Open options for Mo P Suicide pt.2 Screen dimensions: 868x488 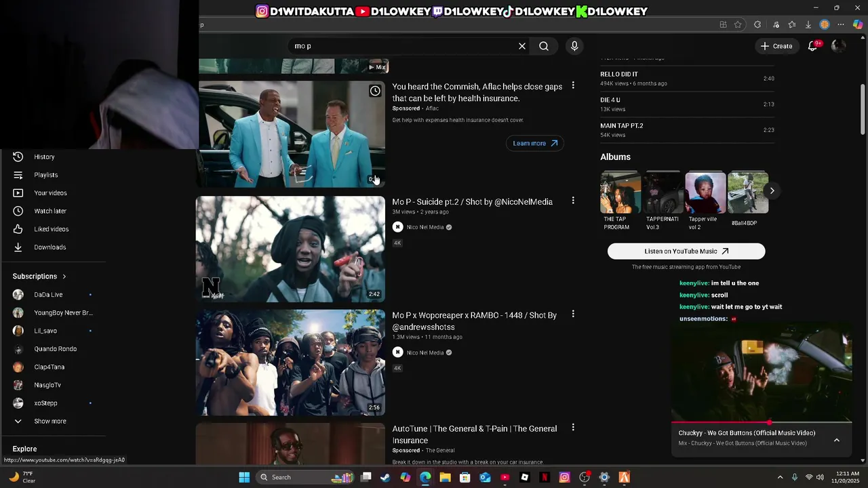click(x=573, y=201)
